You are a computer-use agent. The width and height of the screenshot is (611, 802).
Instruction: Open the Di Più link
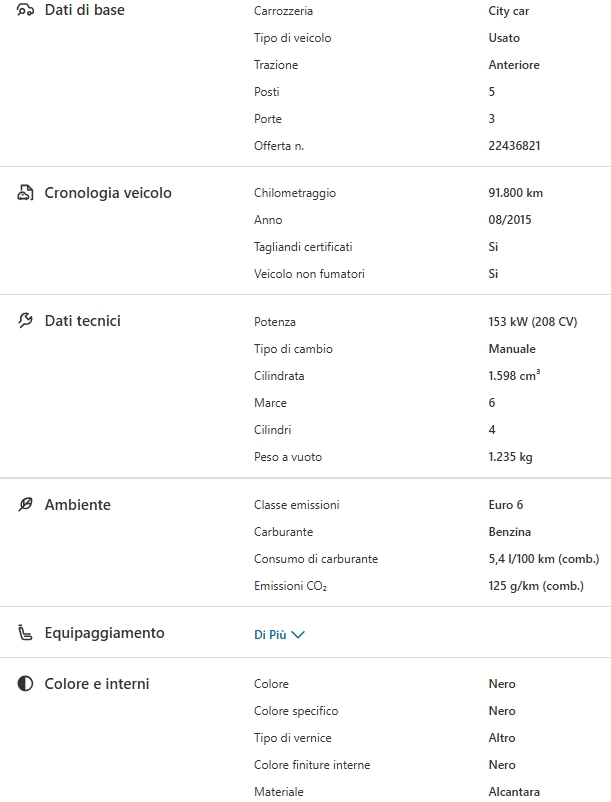[x=270, y=634]
